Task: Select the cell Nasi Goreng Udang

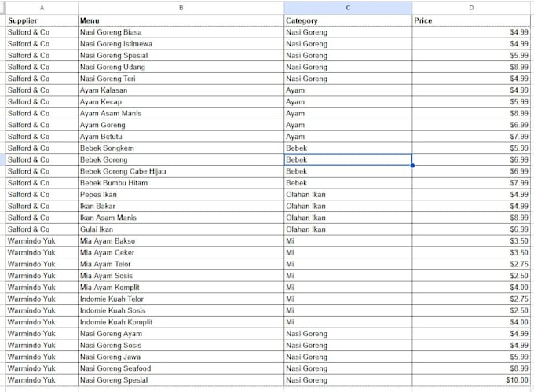Action: (181, 67)
